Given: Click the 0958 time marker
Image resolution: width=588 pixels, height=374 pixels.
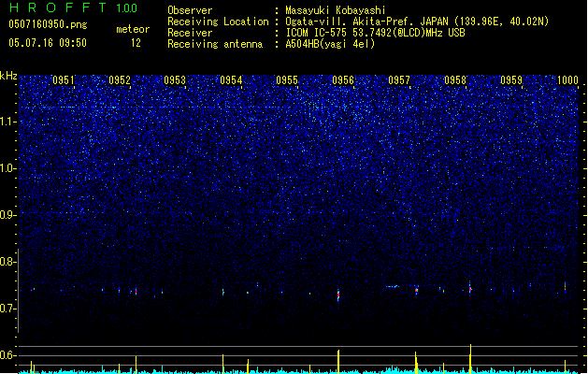Looking at the screenshot, I should [455, 80].
